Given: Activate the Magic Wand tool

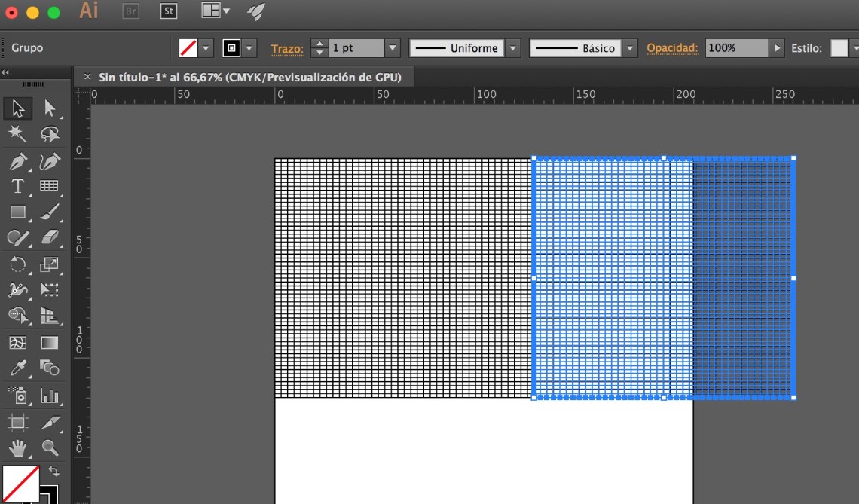Looking at the screenshot, I should (18, 134).
